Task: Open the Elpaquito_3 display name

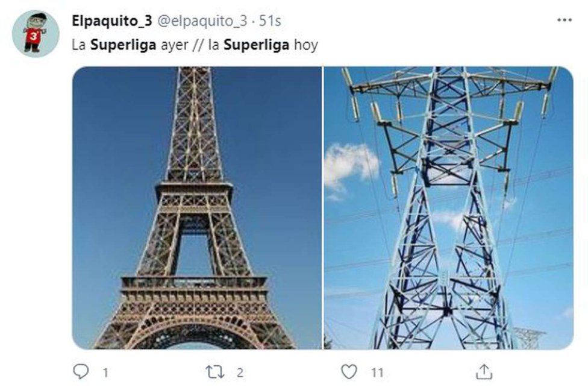Action: click(x=111, y=21)
